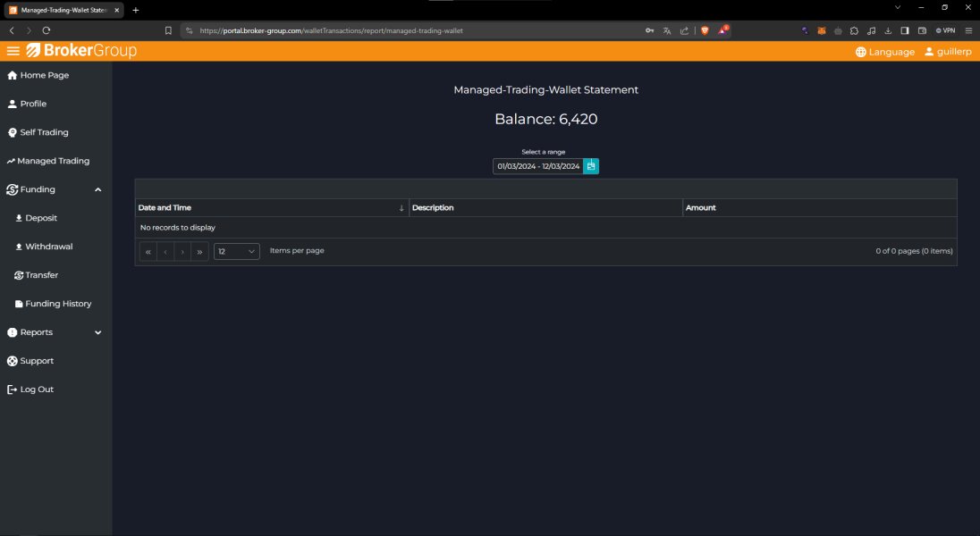This screenshot has width=980, height=536.
Task: Open the items per page dropdown
Action: [x=237, y=252]
